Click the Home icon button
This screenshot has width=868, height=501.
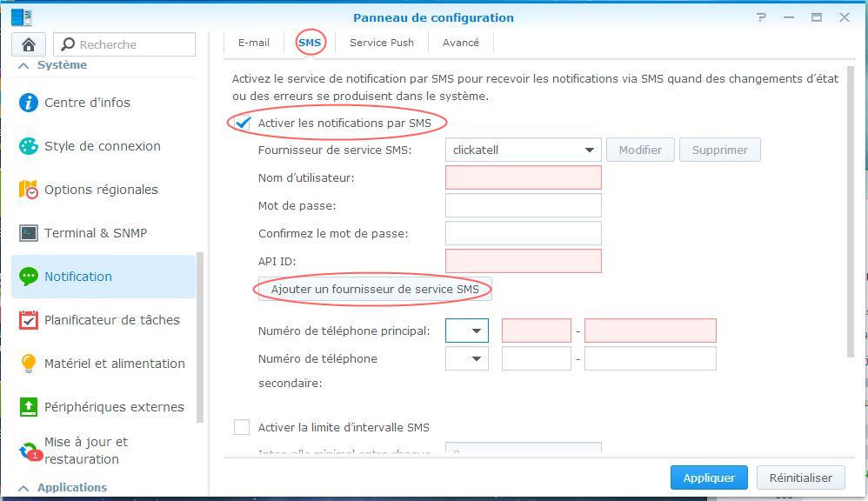(x=29, y=44)
